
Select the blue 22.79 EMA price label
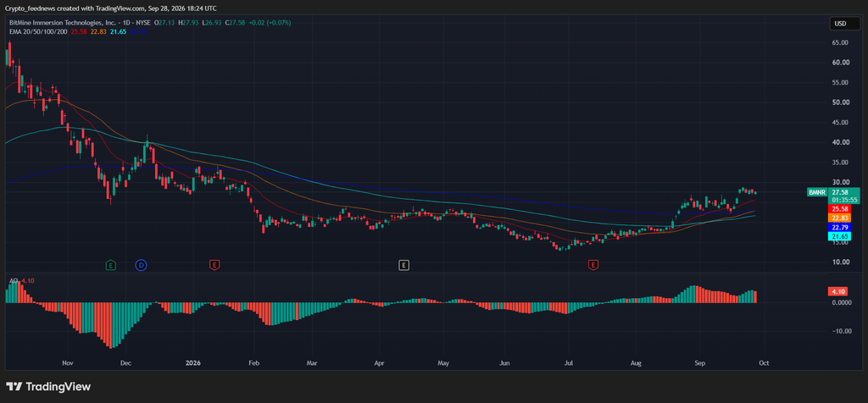[839, 227]
